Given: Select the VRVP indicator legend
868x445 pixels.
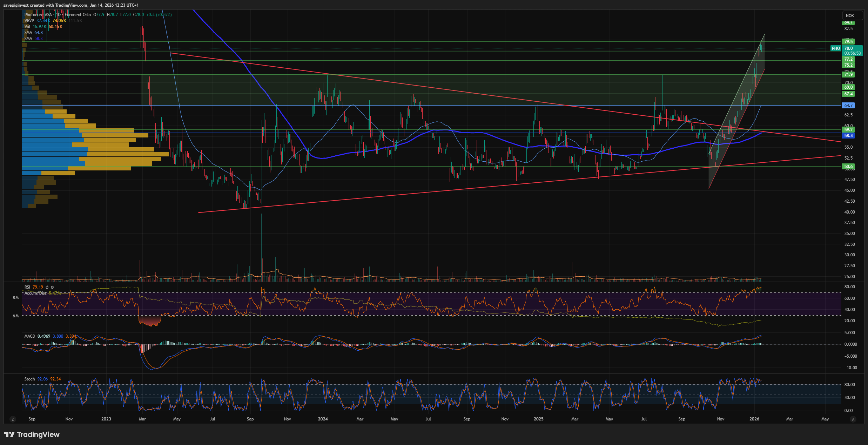Looking at the screenshot, I should coord(29,21).
